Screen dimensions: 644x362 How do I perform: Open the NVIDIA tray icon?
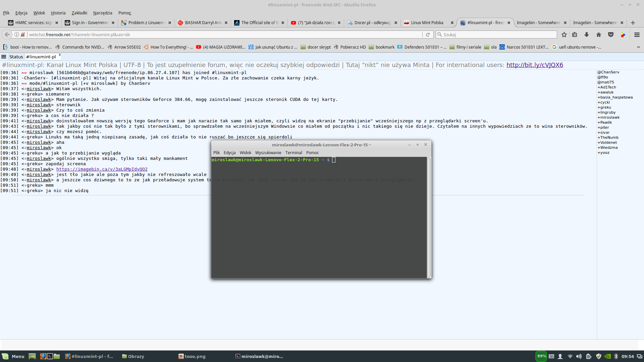607,356
